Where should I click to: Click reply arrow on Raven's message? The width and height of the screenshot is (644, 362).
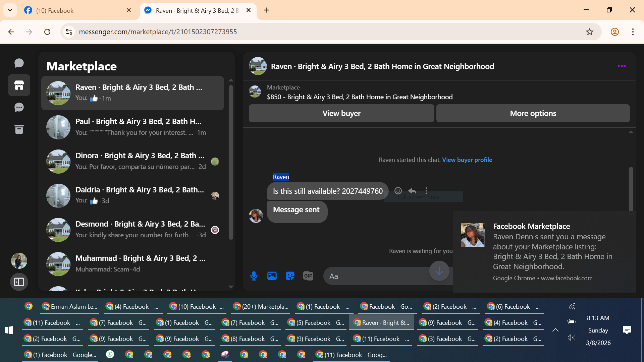[412, 191]
